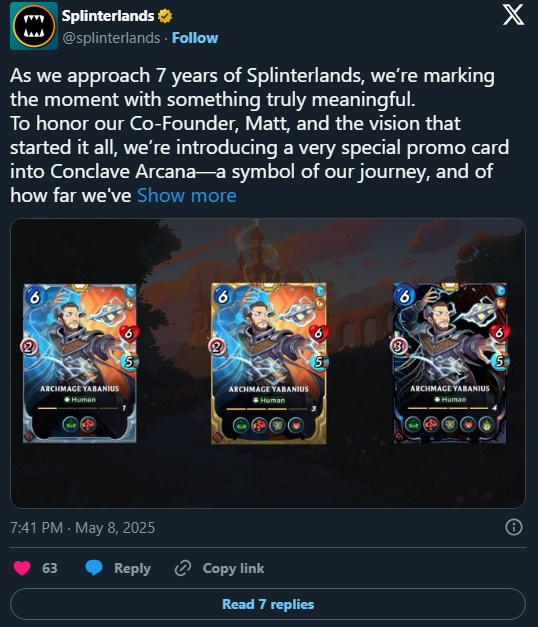Read 7 replies button
538x627 pixels.
(268, 604)
